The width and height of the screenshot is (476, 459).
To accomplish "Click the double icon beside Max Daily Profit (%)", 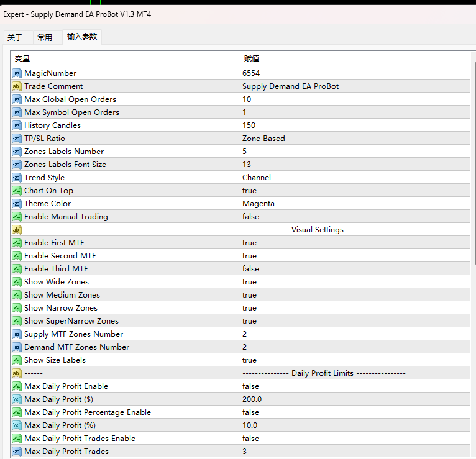I will click(x=17, y=425).
